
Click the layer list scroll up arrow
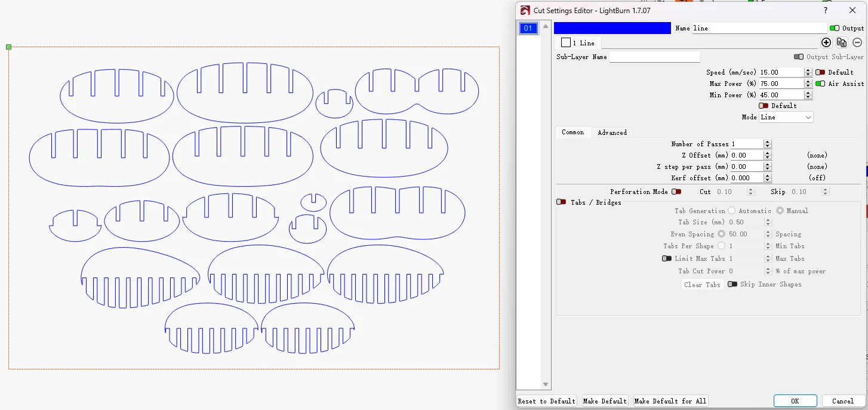545,26
